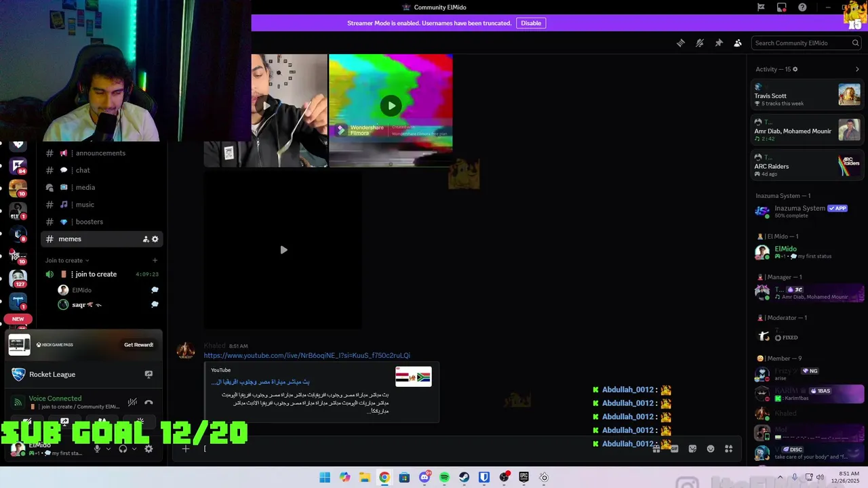Select saqr in the voice channel
The width and height of the screenshot is (868, 488).
(102, 305)
